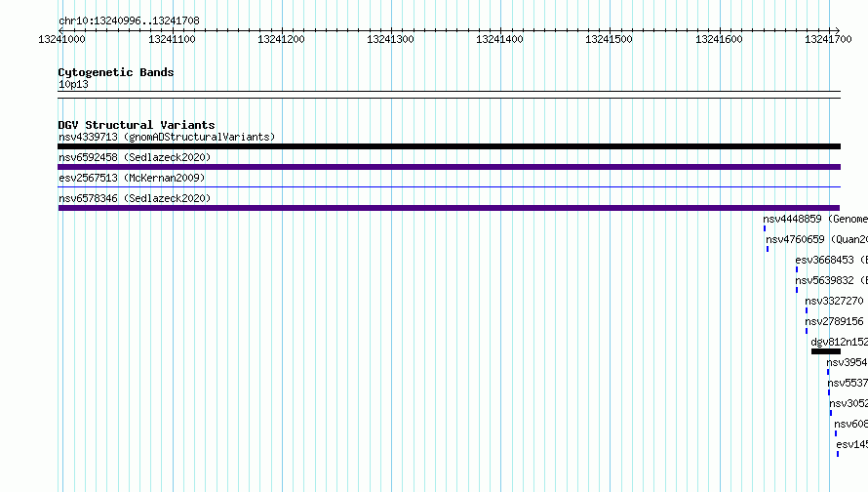Open the nsv5537 variant label

848,383
